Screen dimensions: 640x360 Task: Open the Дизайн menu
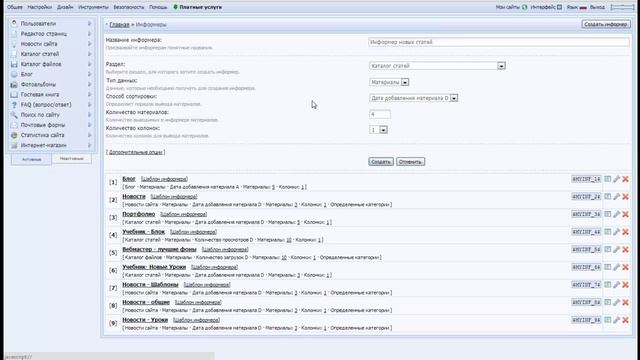tap(65, 7)
